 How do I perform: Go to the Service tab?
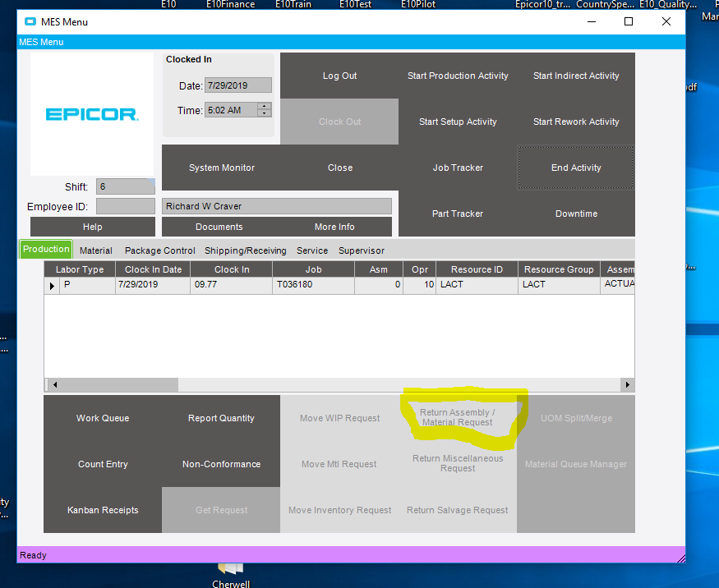tap(311, 250)
